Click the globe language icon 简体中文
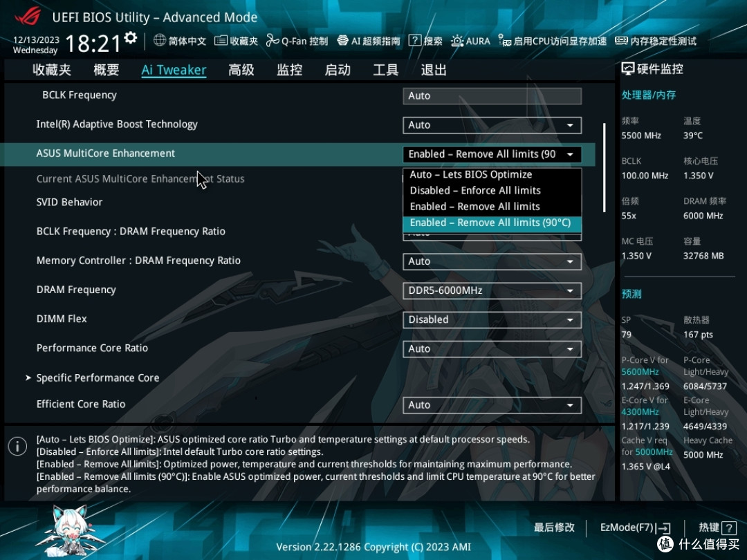 (160, 41)
